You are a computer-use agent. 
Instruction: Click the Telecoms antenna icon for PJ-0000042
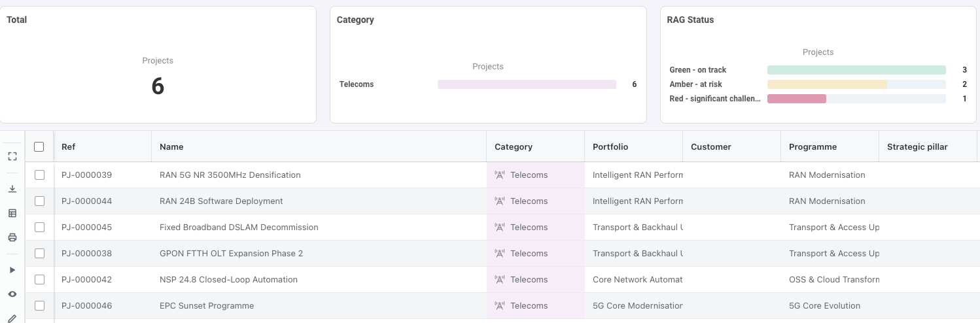click(x=500, y=280)
